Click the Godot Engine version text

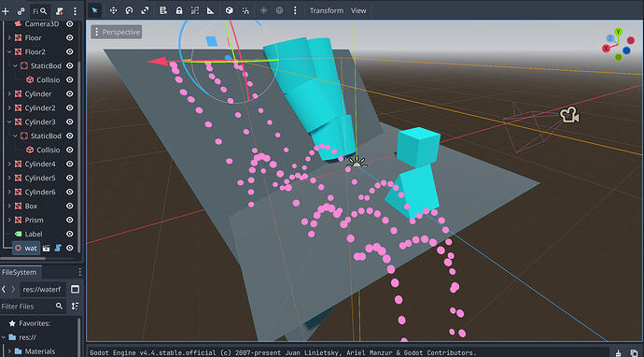tap(283, 353)
